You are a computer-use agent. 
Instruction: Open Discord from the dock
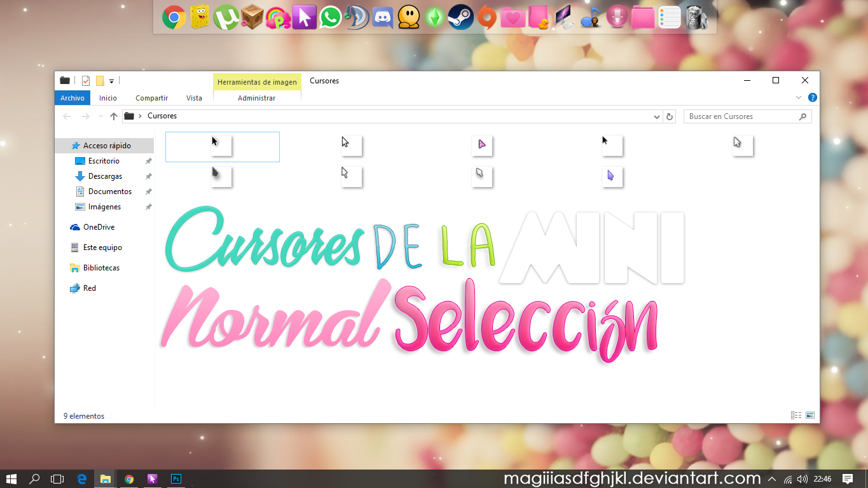click(x=382, y=17)
